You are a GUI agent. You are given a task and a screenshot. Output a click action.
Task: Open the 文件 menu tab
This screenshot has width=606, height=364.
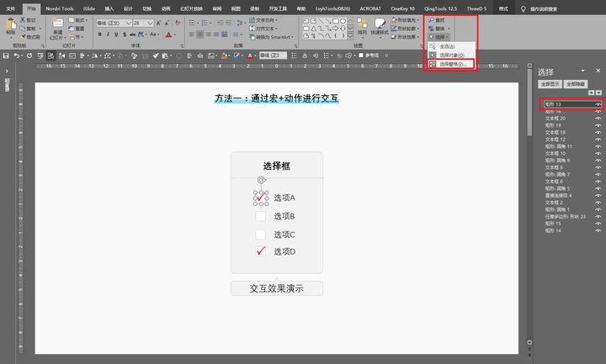pos(10,8)
